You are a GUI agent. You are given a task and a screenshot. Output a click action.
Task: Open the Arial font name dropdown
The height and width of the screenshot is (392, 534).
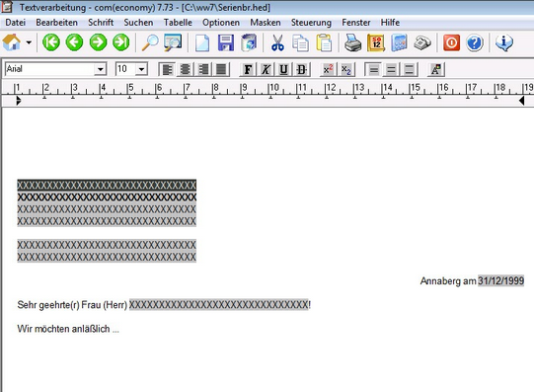coord(100,69)
